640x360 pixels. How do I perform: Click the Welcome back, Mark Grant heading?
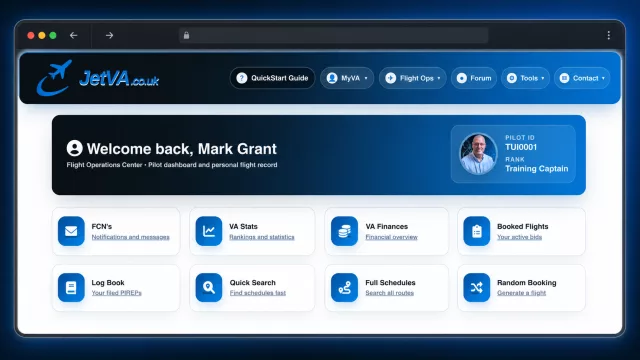(182, 149)
